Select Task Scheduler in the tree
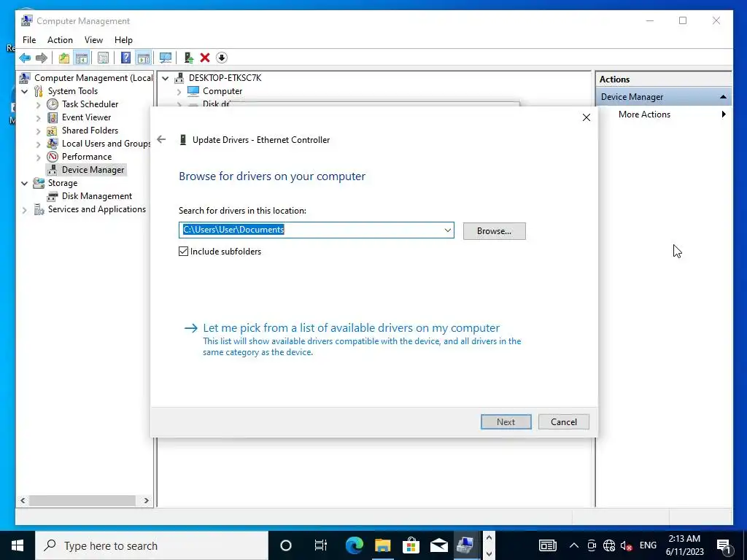The image size is (747, 560). pos(90,104)
